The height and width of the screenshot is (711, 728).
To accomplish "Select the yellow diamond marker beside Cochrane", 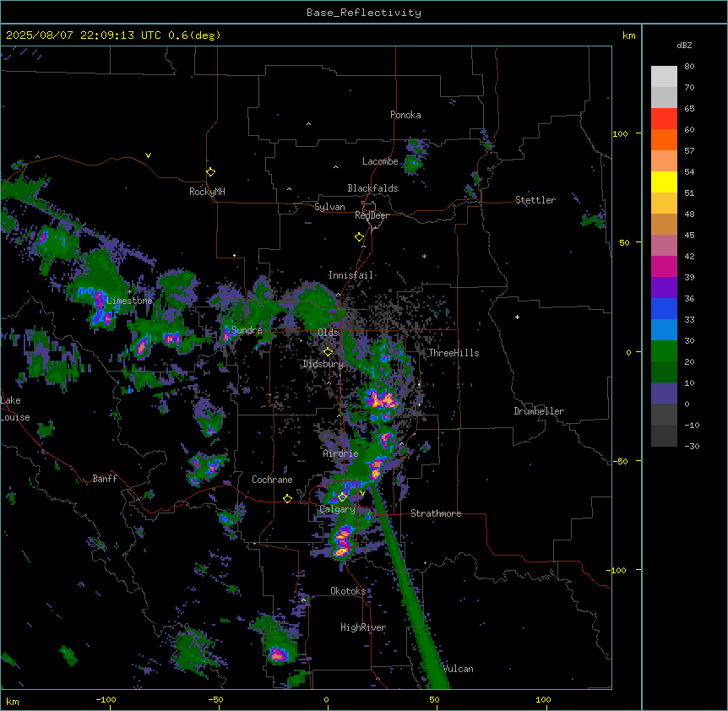I will 287,498.
